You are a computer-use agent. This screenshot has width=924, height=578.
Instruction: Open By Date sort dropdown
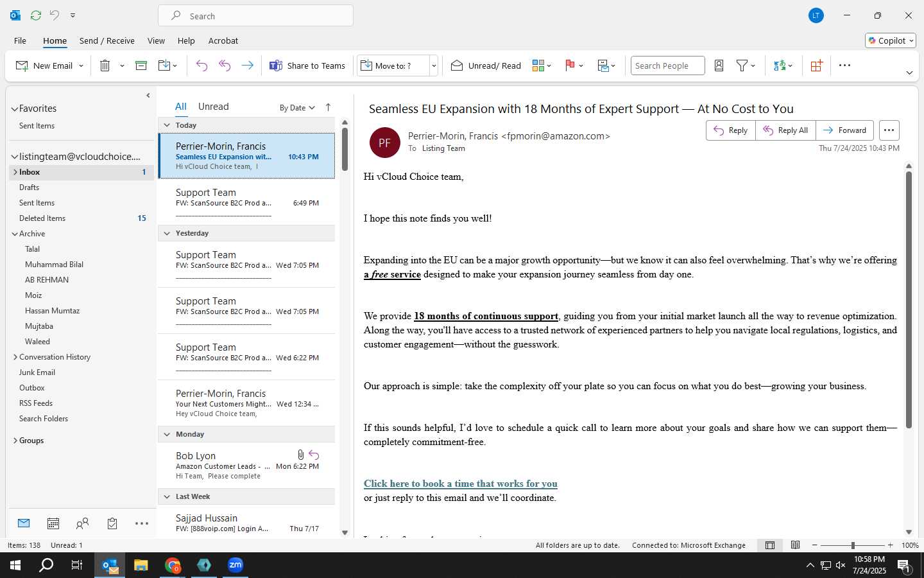[297, 107]
